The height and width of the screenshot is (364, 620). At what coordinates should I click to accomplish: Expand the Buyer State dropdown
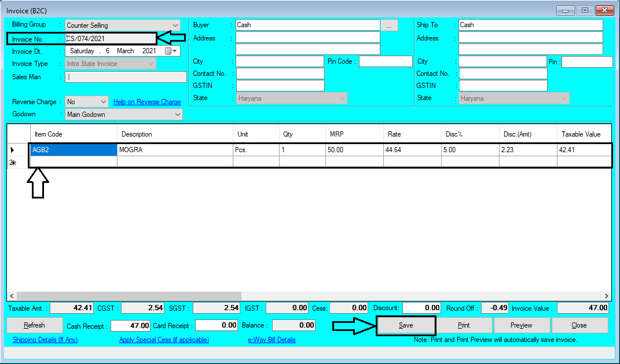(342, 98)
